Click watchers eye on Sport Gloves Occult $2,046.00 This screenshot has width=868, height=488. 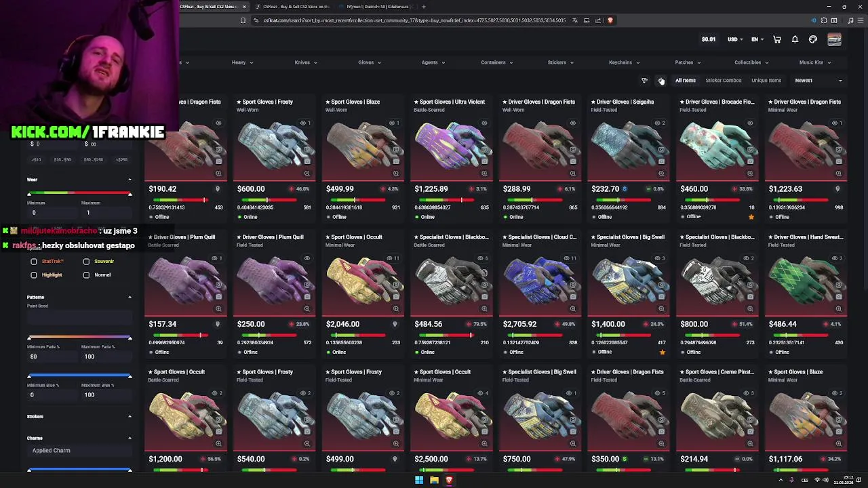pyautogui.click(x=394, y=258)
